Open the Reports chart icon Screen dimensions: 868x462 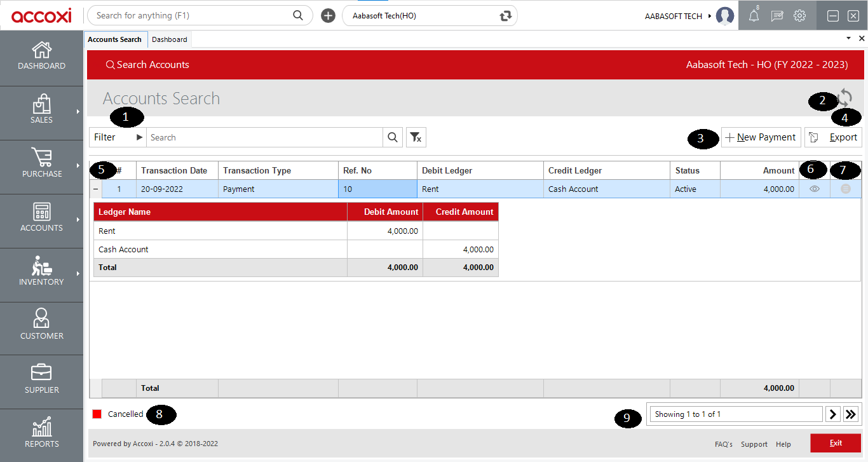(42, 427)
